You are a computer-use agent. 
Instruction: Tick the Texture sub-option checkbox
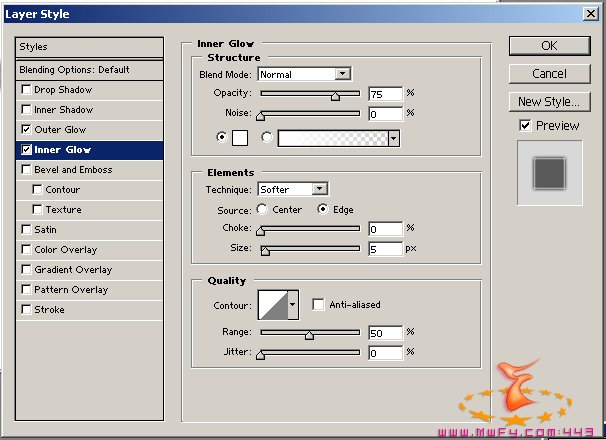(x=37, y=210)
